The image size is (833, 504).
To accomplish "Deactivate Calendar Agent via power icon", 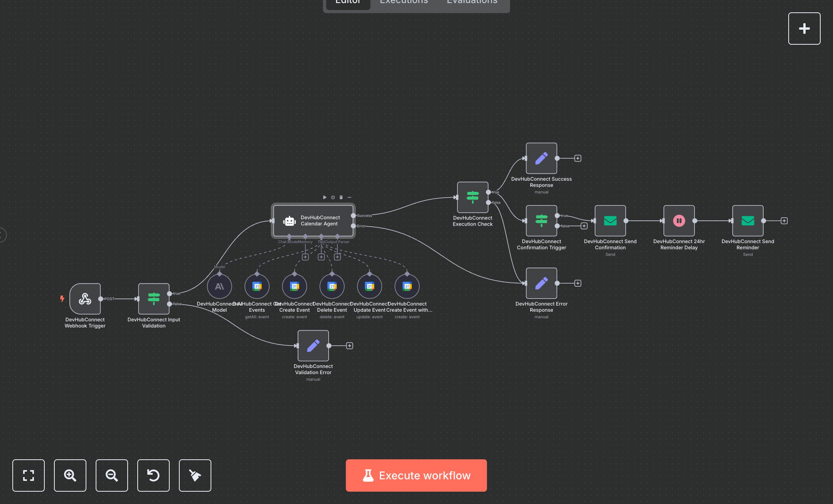I will 333,197.
